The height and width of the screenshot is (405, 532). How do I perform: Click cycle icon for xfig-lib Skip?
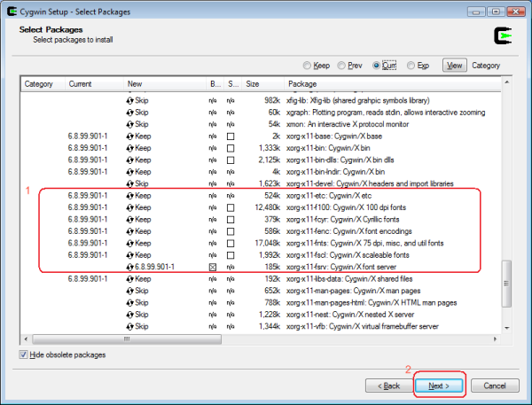pyautogui.click(x=130, y=101)
